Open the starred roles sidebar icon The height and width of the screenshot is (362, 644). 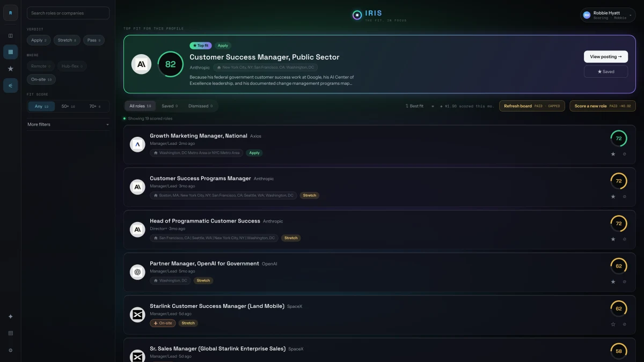pos(10,69)
